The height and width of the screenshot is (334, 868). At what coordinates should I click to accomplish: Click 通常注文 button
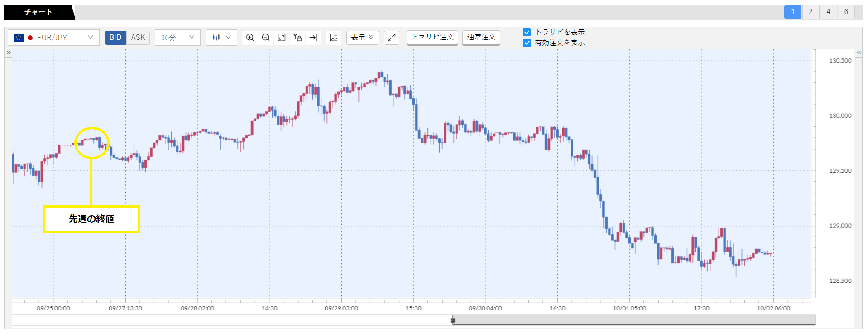click(481, 37)
